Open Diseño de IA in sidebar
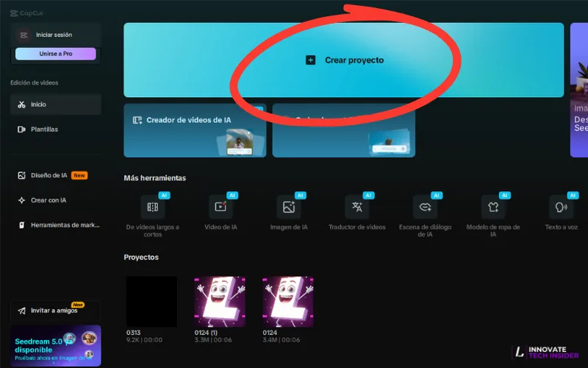This screenshot has width=588, height=368. click(49, 175)
